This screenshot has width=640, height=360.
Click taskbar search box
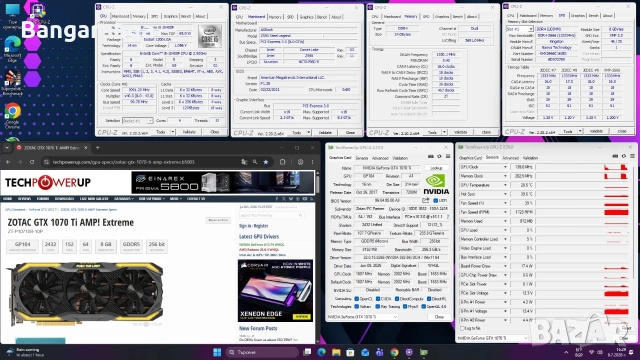click(262, 352)
